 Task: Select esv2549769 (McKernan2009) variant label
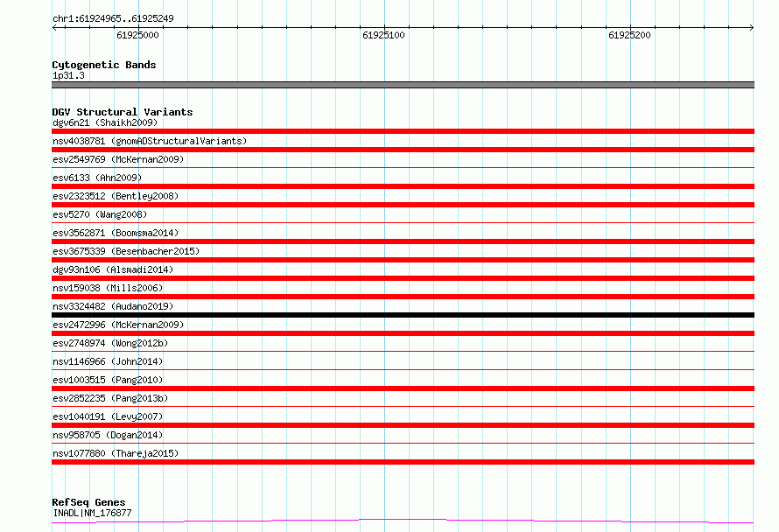tap(118, 159)
